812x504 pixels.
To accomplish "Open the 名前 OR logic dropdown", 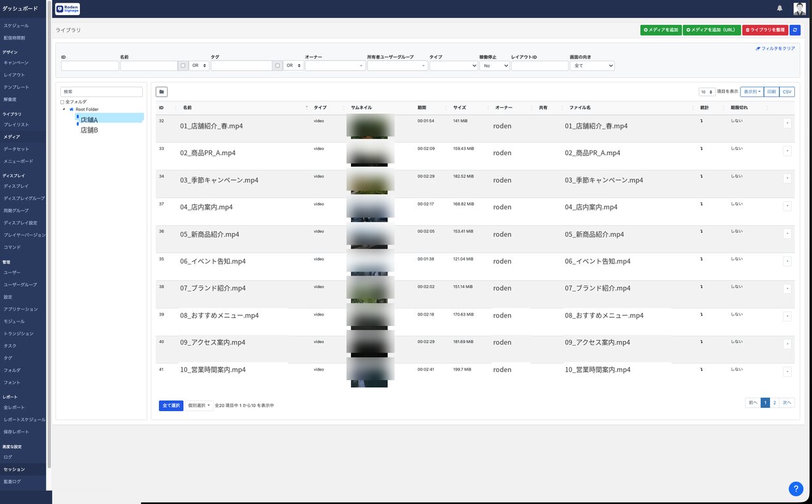I will click(199, 65).
